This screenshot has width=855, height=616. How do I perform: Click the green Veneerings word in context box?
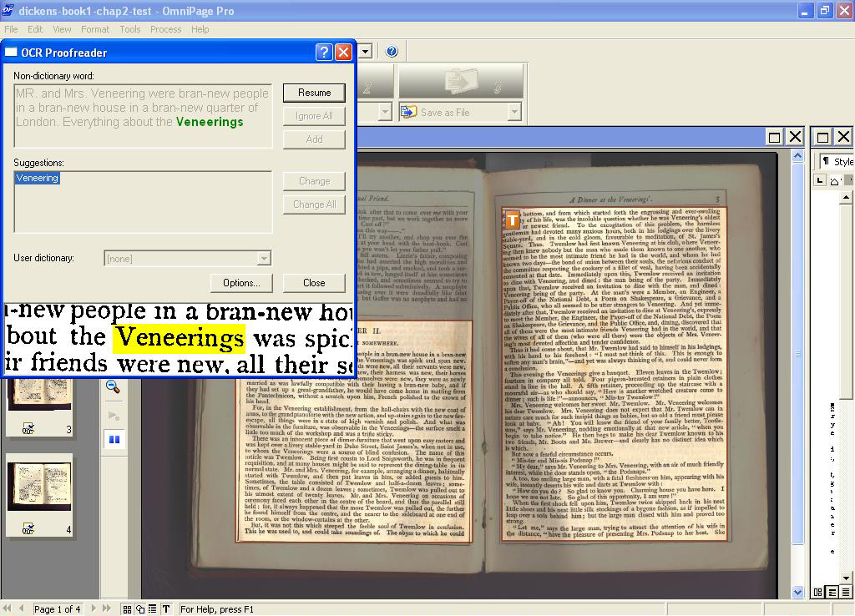click(x=210, y=122)
